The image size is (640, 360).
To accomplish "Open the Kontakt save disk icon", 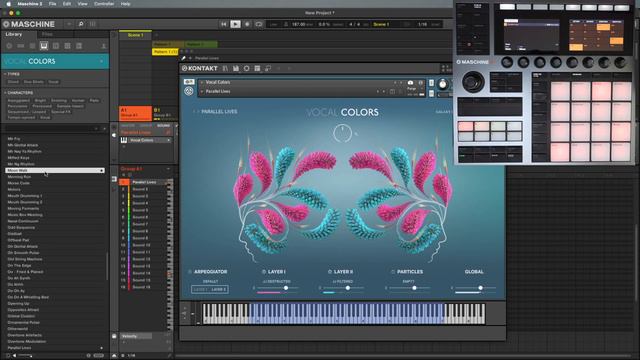I will click(236, 68).
